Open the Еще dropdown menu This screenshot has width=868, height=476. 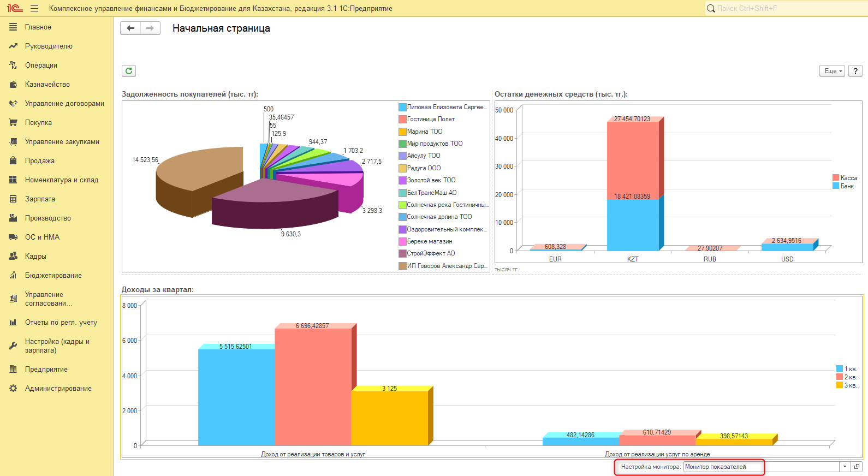coord(832,71)
